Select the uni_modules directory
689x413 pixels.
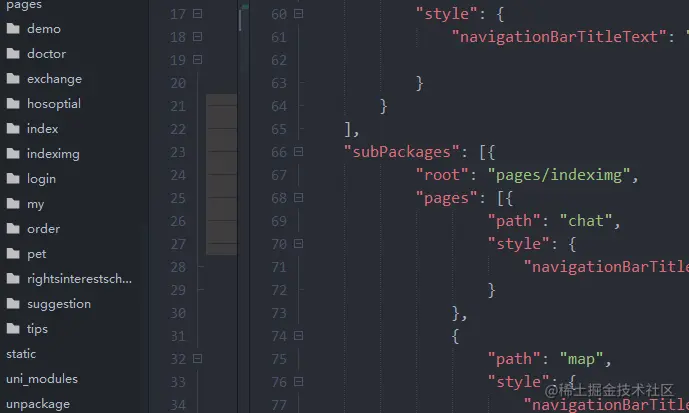[x=42, y=379]
